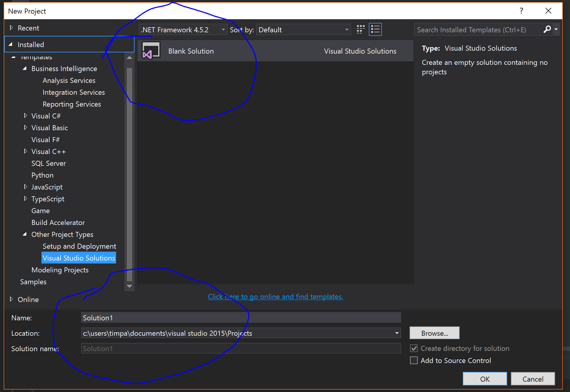Select SQL Server in the tree
570x392 pixels.
48,163
